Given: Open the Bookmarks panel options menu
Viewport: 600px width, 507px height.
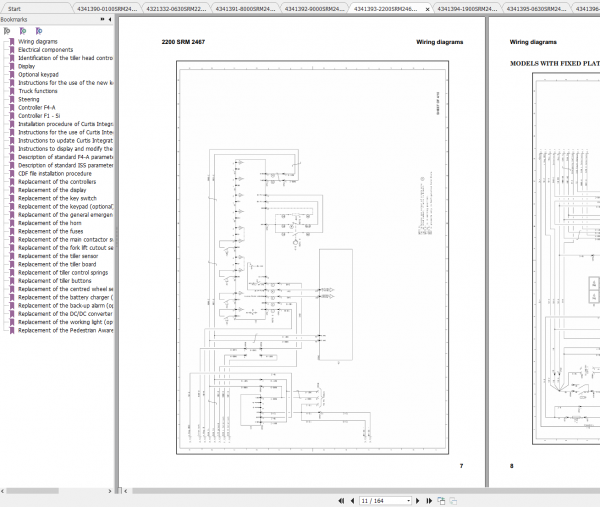Looking at the screenshot, I should pyautogui.click(x=103, y=19).
